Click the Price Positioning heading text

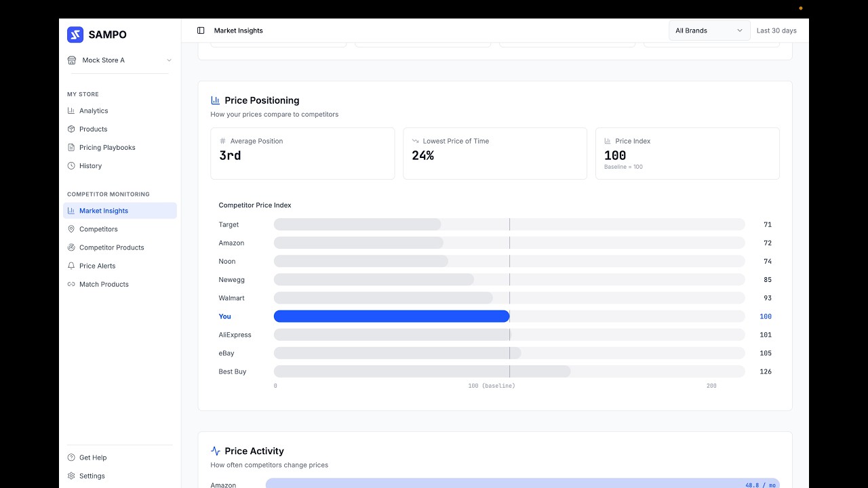coord(262,100)
